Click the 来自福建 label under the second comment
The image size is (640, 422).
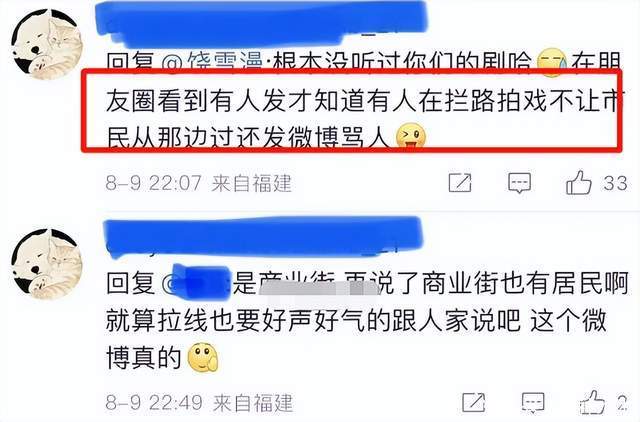253,403
